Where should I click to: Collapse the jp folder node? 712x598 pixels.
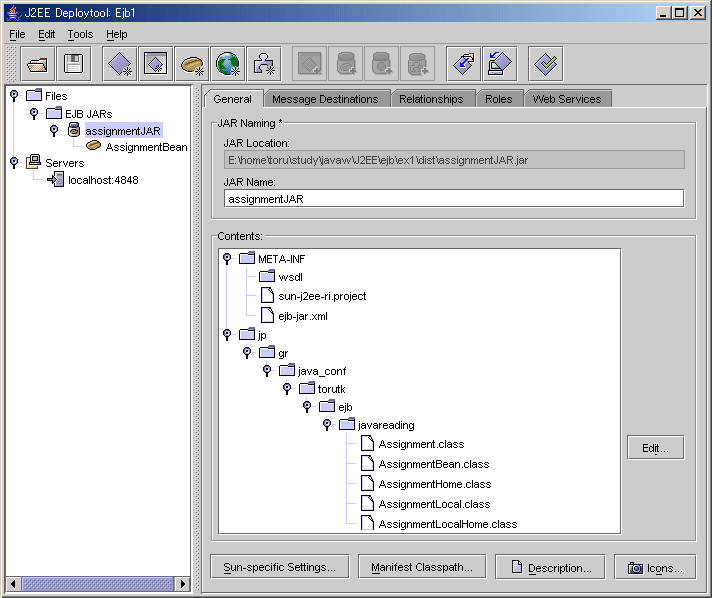tap(227, 335)
